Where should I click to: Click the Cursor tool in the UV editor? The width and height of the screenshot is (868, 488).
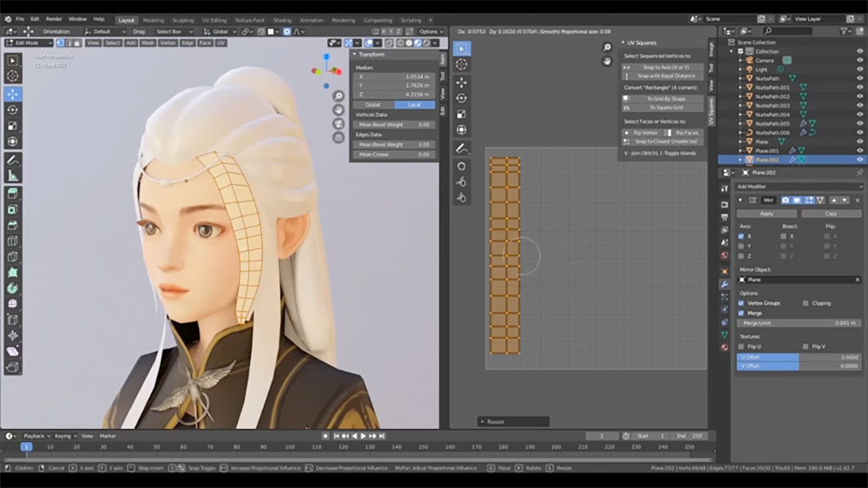click(462, 64)
